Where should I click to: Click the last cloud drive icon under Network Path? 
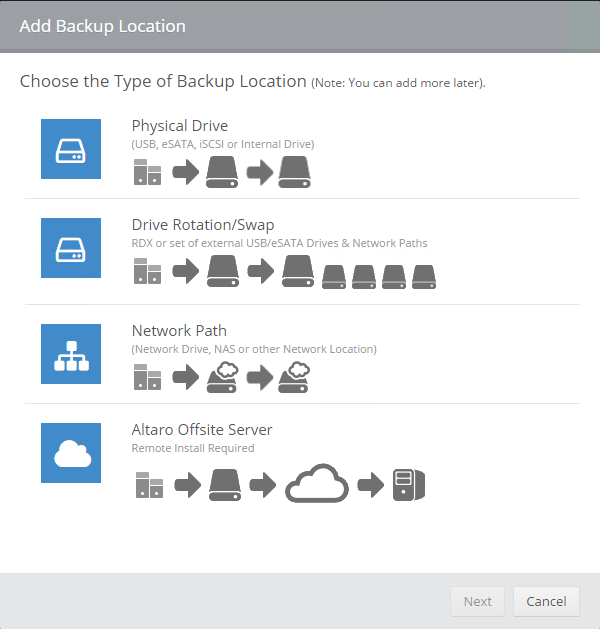294,377
